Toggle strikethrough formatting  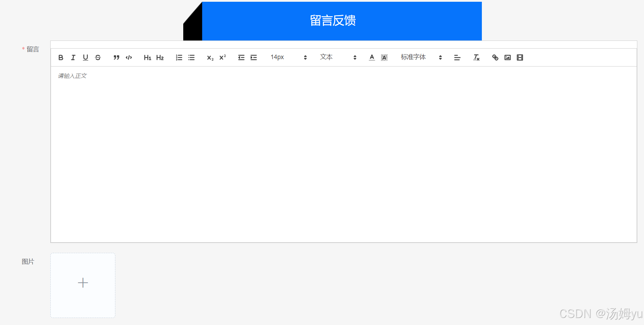point(98,57)
